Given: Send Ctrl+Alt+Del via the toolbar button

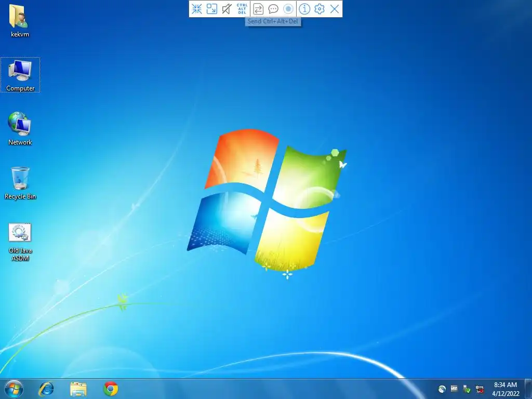Looking at the screenshot, I should tap(242, 9).
